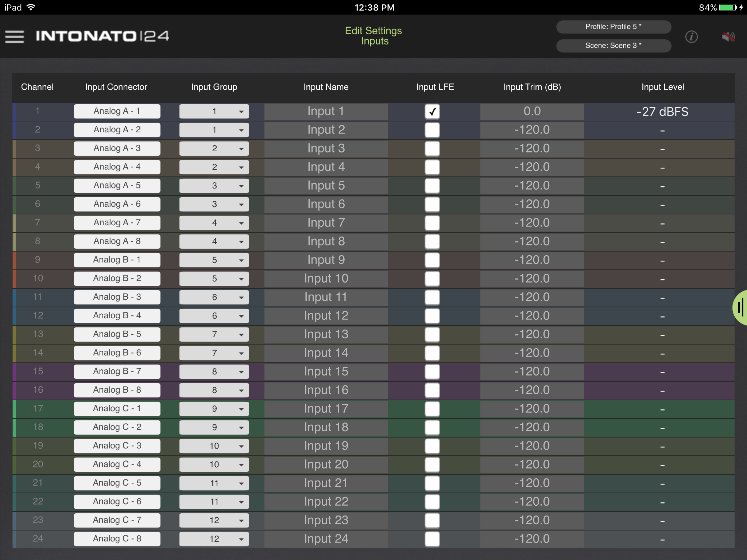Viewport: 747px width, 560px height.
Task: Select Profile: Profile 5 button
Action: tap(614, 27)
